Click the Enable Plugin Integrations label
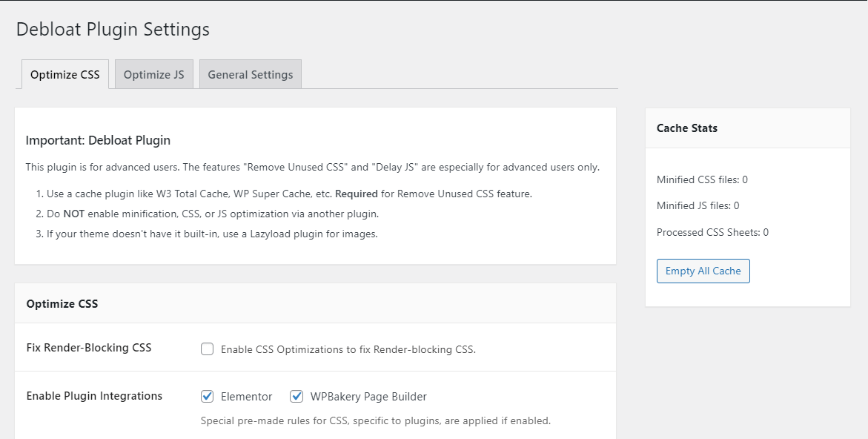The width and height of the screenshot is (868, 439). coord(94,396)
